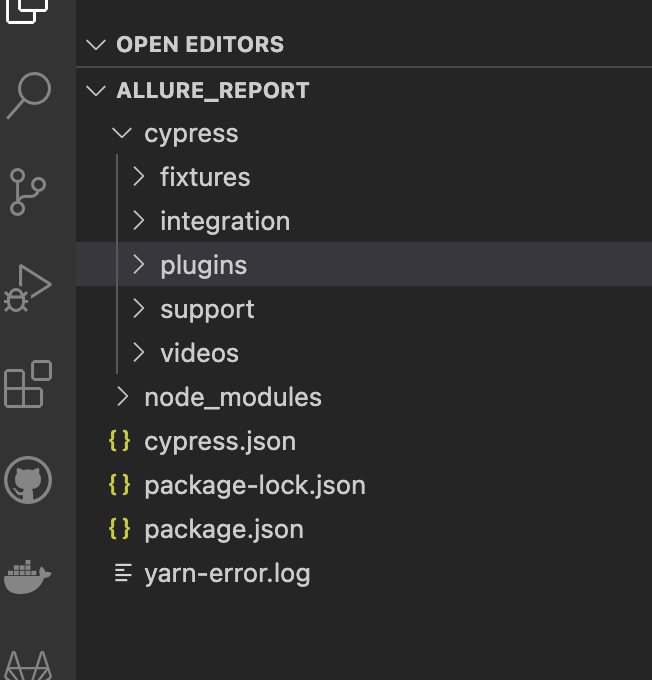Open the Extensions view icon

28,384
